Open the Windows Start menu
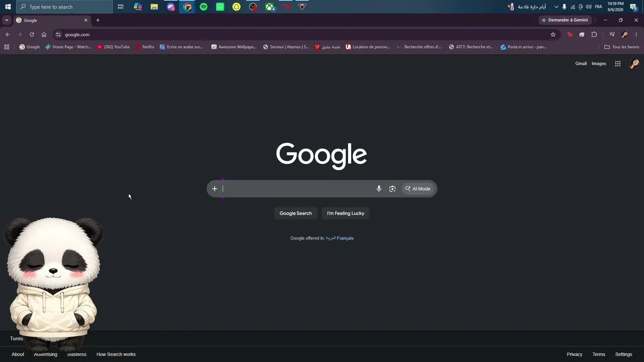The width and height of the screenshot is (644, 362). pos(8,7)
